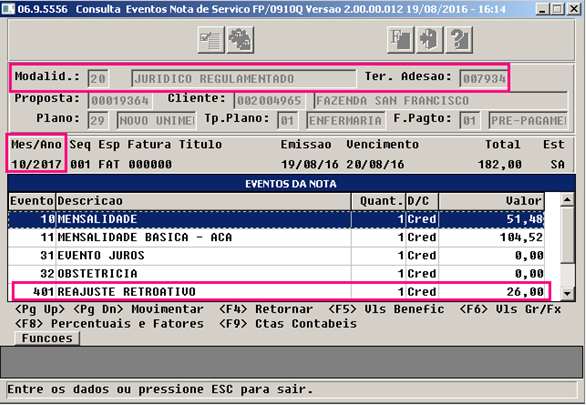Click the <F4> Retornar shortcut text

266,309
